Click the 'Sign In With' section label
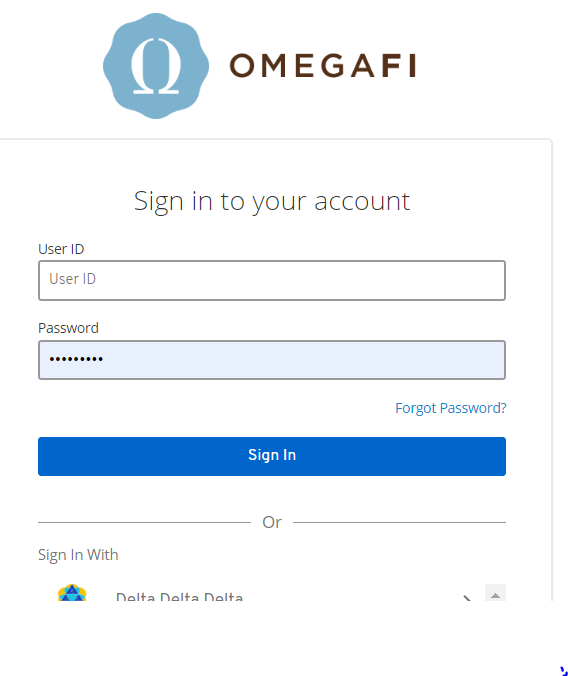568x676 pixels. 78,555
